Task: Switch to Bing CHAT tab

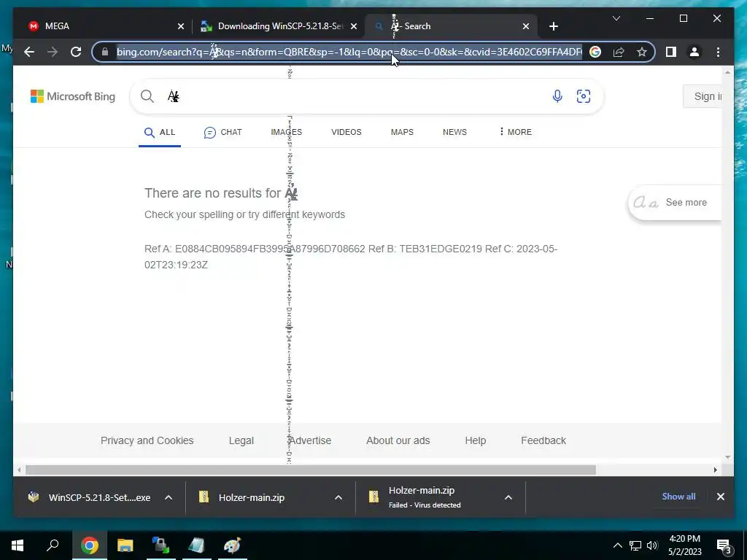Action: 222,133
